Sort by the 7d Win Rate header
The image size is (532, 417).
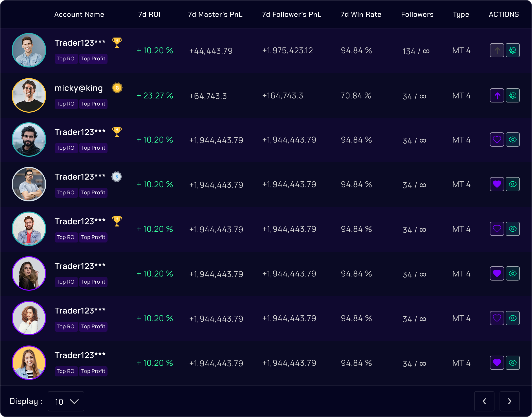[361, 14]
